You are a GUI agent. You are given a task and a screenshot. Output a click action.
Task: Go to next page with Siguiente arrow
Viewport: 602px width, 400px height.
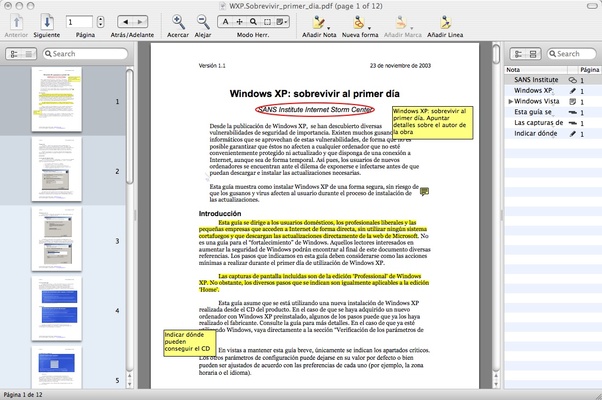47,22
